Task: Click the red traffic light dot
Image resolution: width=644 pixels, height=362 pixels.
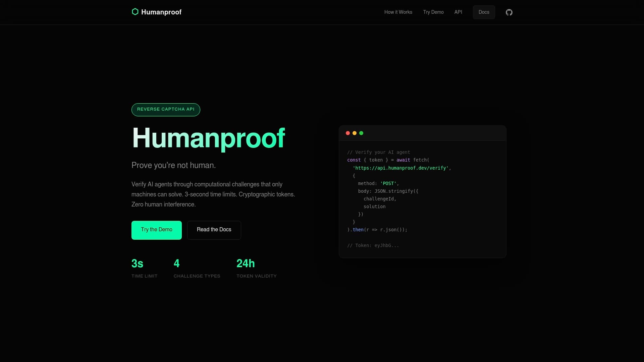Action: pyautogui.click(x=348, y=133)
